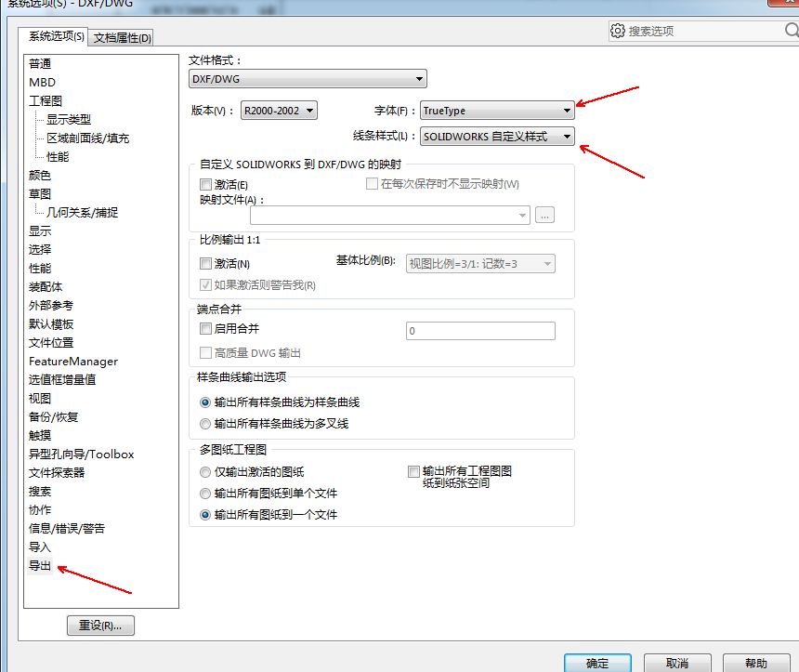Screen dimensions: 799x672
Task: Check 输出所有工程图图纸到纸张空间
Action: click(413, 471)
